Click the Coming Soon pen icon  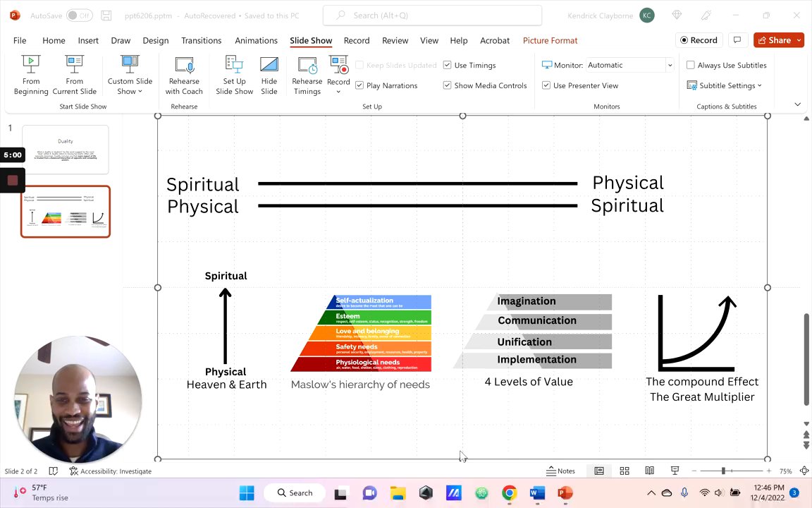click(x=706, y=16)
